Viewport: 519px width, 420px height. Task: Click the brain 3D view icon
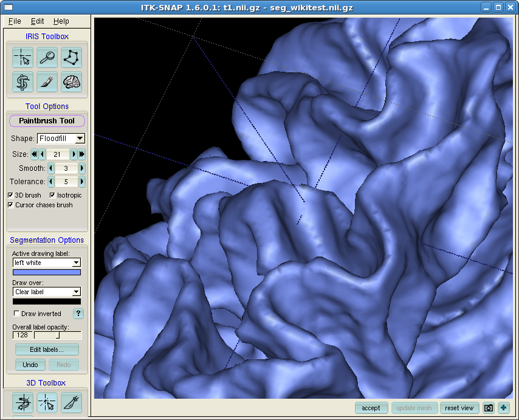(71, 81)
